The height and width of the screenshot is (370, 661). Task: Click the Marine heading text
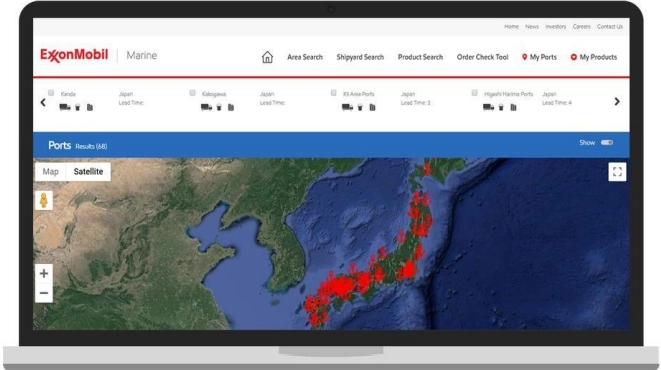pyautogui.click(x=142, y=55)
